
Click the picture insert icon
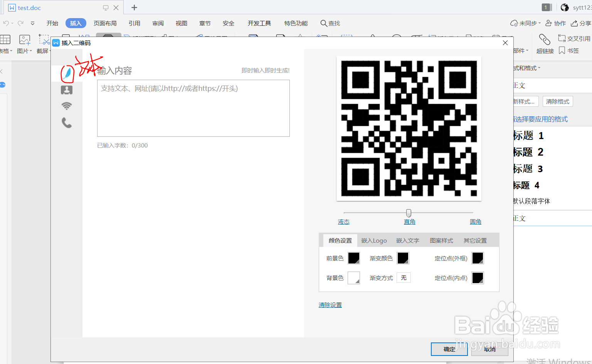coord(25,39)
